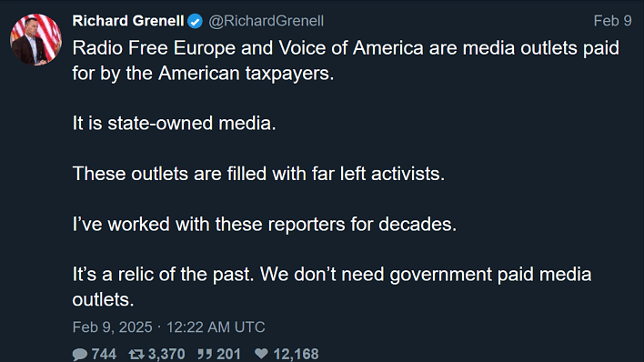Open Richard Grenell's profile picture
Screen dimensions: 644x362
point(35,39)
